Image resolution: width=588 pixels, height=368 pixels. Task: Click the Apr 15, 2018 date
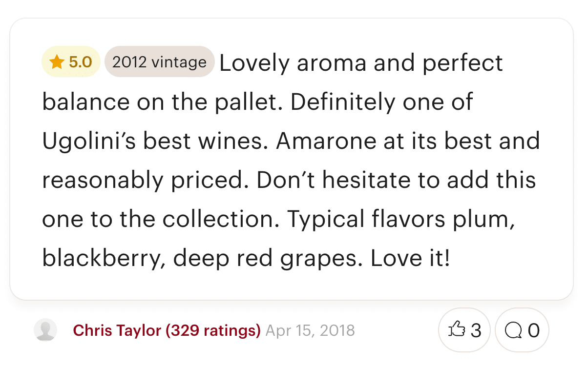pyautogui.click(x=310, y=330)
